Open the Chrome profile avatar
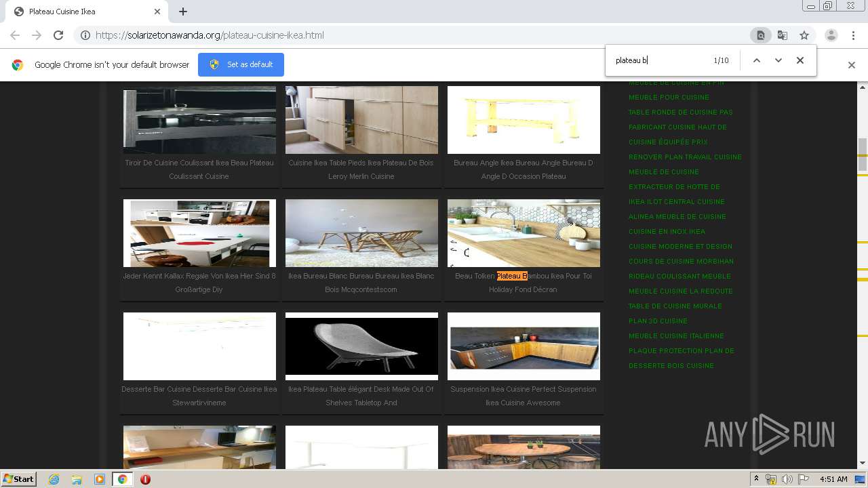Viewport: 868px width, 488px height. [x=831, y=35]
